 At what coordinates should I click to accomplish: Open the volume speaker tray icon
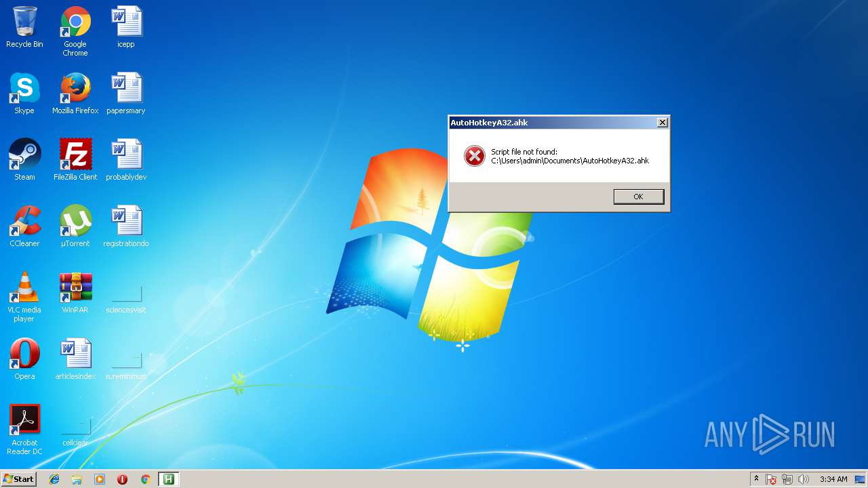click(x=804, y=479)
